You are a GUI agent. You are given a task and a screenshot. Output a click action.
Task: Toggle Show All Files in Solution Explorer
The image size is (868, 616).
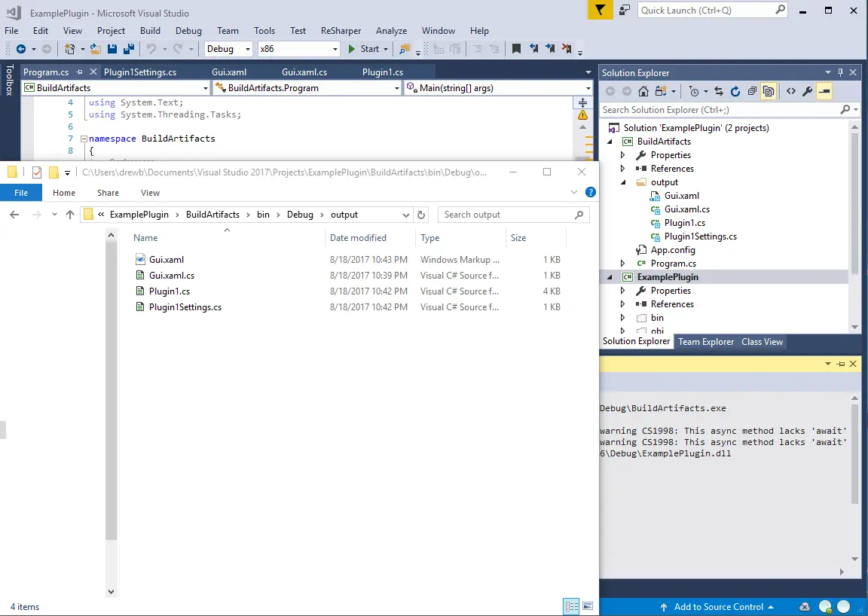[769, 91]
